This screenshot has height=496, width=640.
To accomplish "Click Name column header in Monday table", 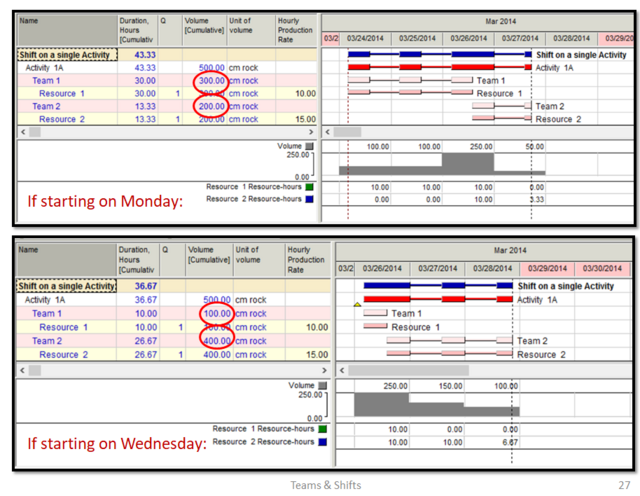I will [x=67, y=30].
